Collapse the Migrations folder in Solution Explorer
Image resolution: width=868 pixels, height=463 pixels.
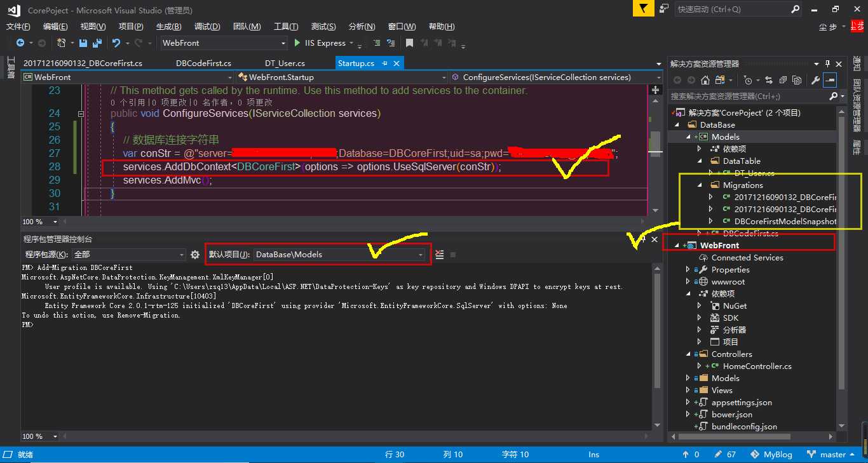pos(700,185)
